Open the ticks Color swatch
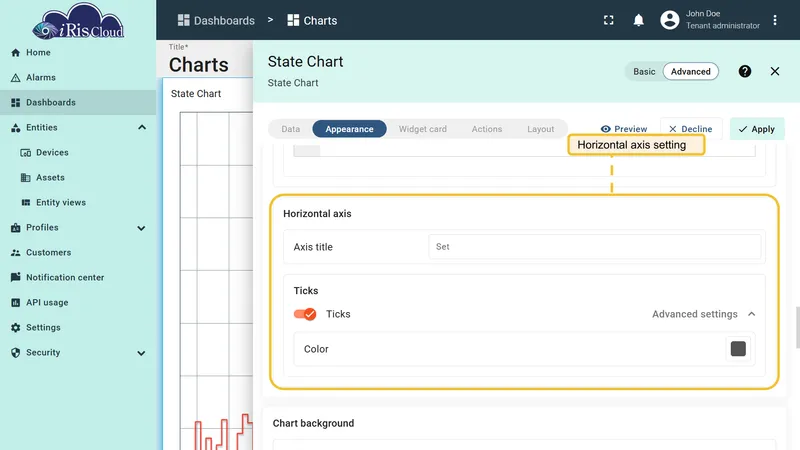Viewport: 800px width, 450px height. coord(738,349)
